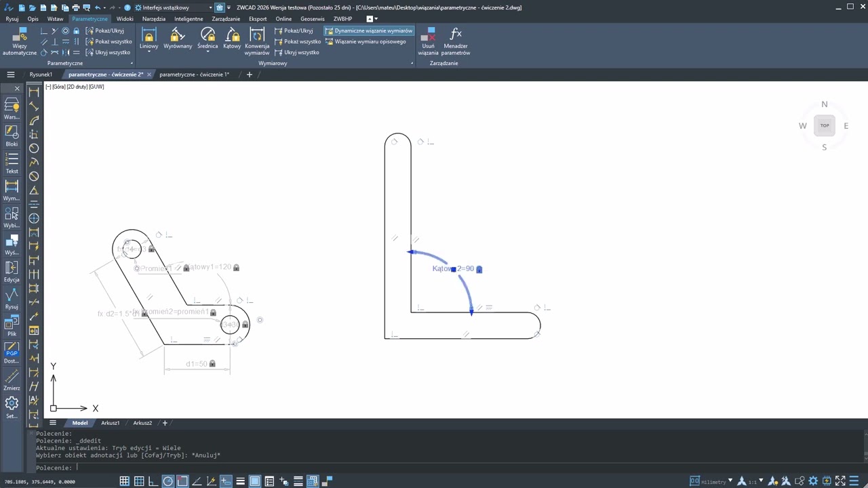Switch to parametryczne - ćwiczenie 1 tab
Screen dimensions: 868x488
click(194, 75)
